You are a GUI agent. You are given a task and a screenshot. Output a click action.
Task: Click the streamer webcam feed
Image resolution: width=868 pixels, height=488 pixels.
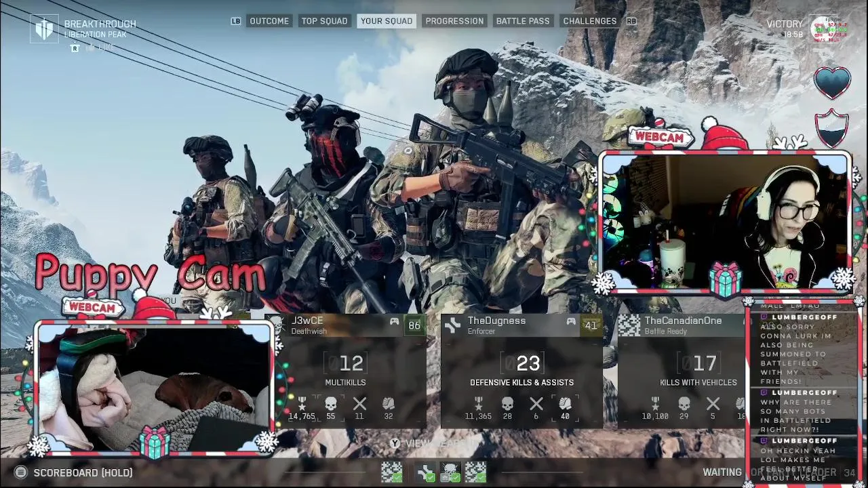(x=726, y=222)
